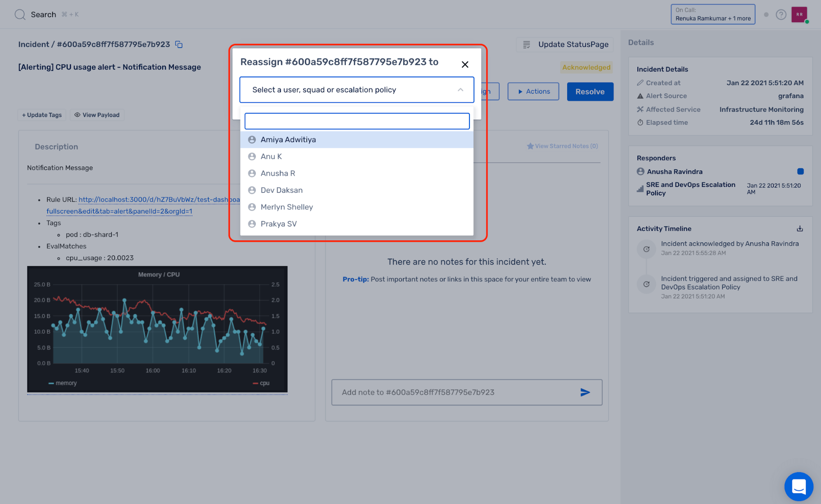Click the Resolve button
The width and height of the screenshot is (821, 504).
coord(590,91)
